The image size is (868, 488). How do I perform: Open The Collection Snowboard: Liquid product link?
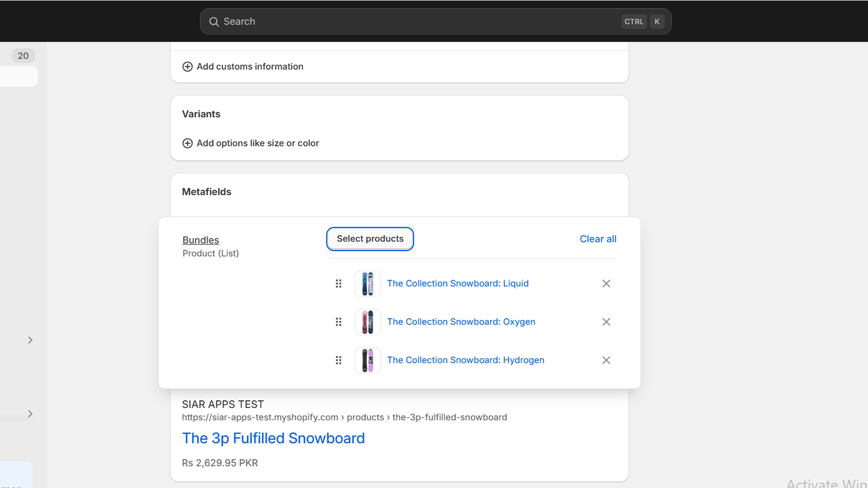pos(458,283)
